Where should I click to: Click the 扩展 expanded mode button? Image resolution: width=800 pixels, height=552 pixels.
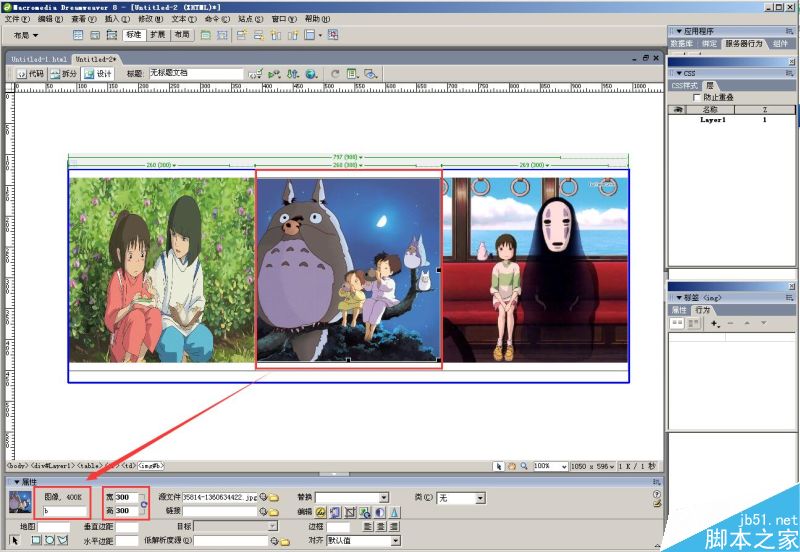(x=158, y=35)
